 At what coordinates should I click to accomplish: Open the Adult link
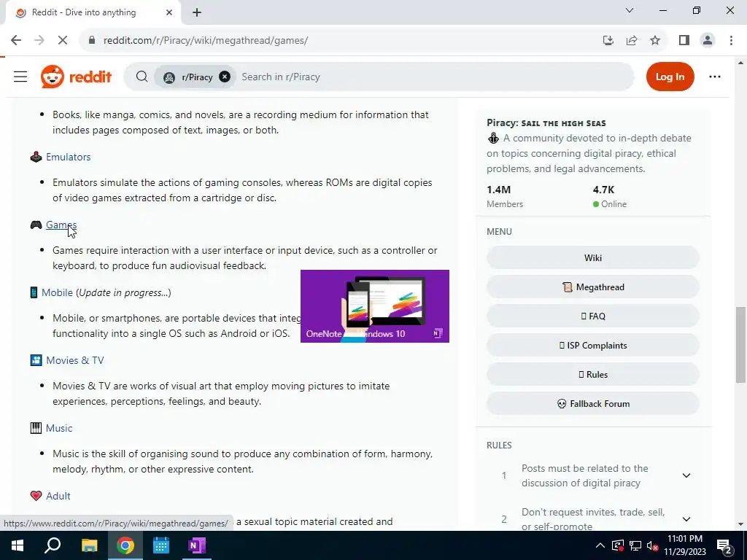[58, 496]
